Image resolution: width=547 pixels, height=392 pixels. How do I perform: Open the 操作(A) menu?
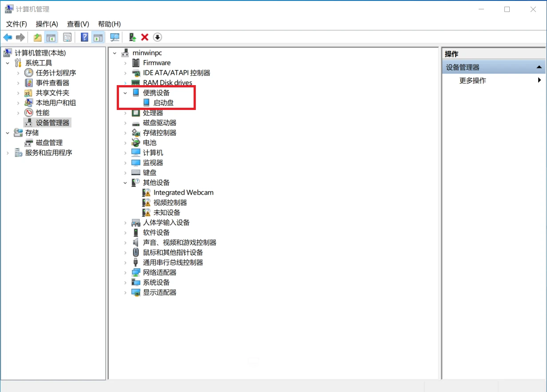click(x=47, y=24)
